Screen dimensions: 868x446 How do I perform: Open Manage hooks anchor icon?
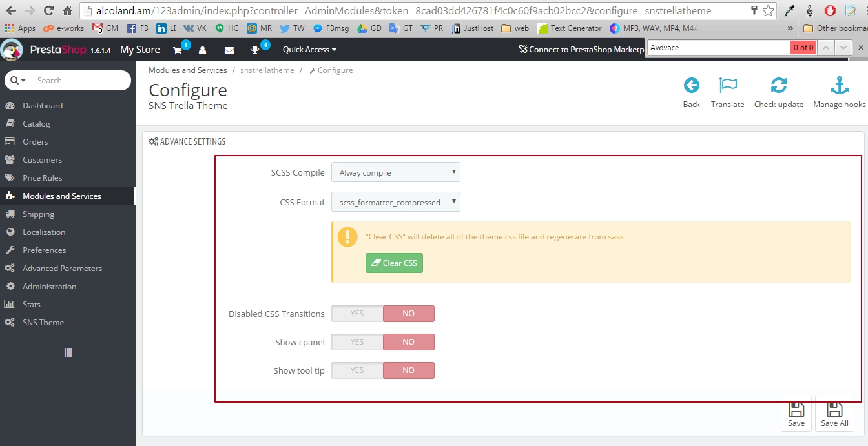(x=839, y=86)
